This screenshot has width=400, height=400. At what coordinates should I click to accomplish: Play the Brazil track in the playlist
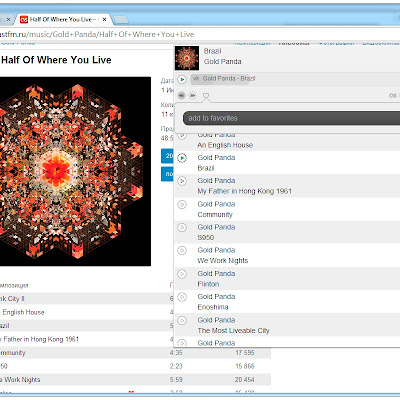pyautogui.click(x=182, y=158)
